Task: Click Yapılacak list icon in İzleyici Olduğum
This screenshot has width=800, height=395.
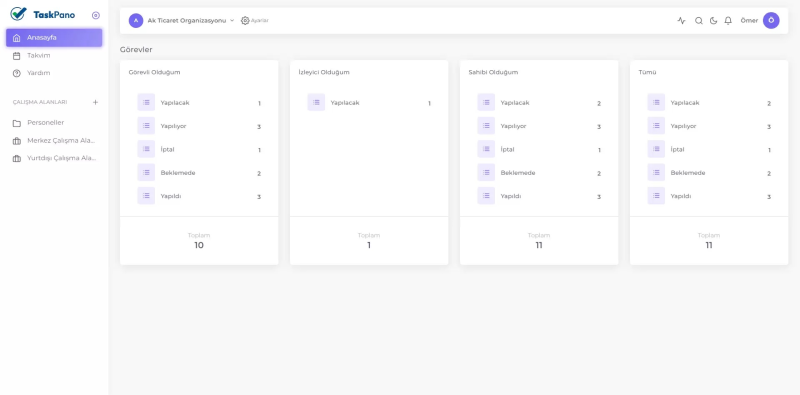Action: pos(316,103)
